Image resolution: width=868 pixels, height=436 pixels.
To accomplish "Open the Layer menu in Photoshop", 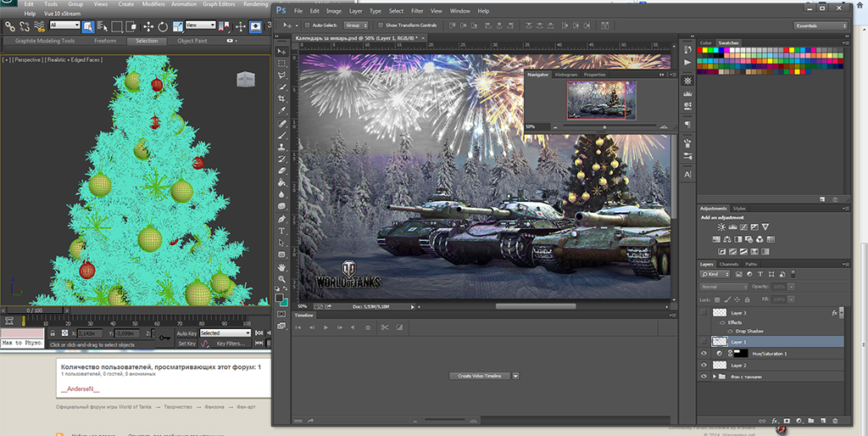I will click(x=355, y=10).
